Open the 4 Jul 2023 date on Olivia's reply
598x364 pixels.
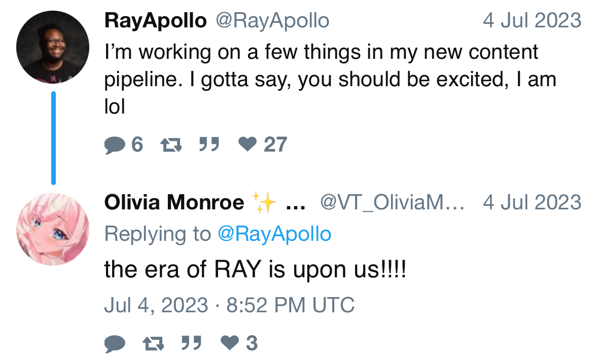(532, 203)
